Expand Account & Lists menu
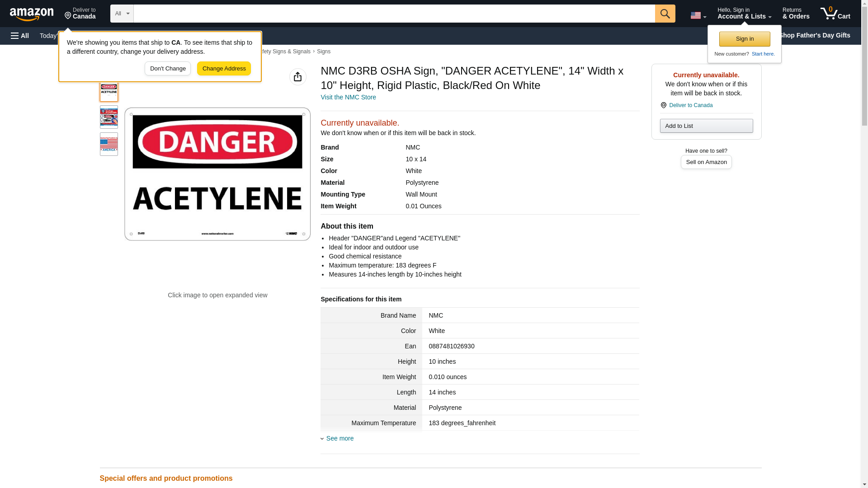Image resolution: width=868 pixels, height=488 pixels. [744, 14]
